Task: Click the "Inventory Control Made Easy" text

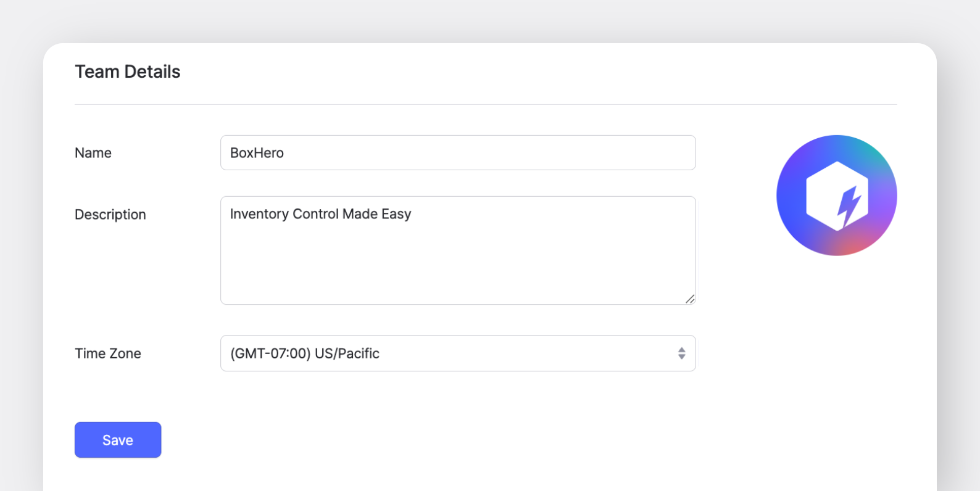Action: (x=320, y=214)
